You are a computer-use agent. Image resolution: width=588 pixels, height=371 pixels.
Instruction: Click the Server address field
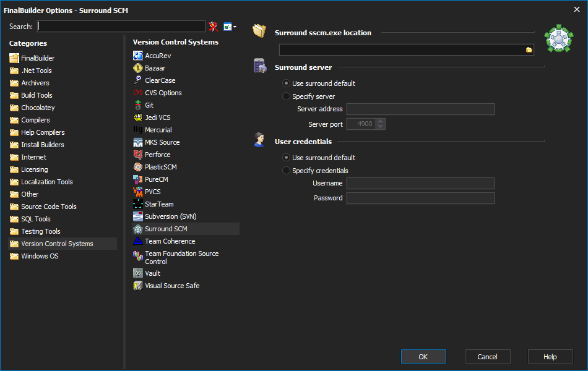[x=420, y=109]
